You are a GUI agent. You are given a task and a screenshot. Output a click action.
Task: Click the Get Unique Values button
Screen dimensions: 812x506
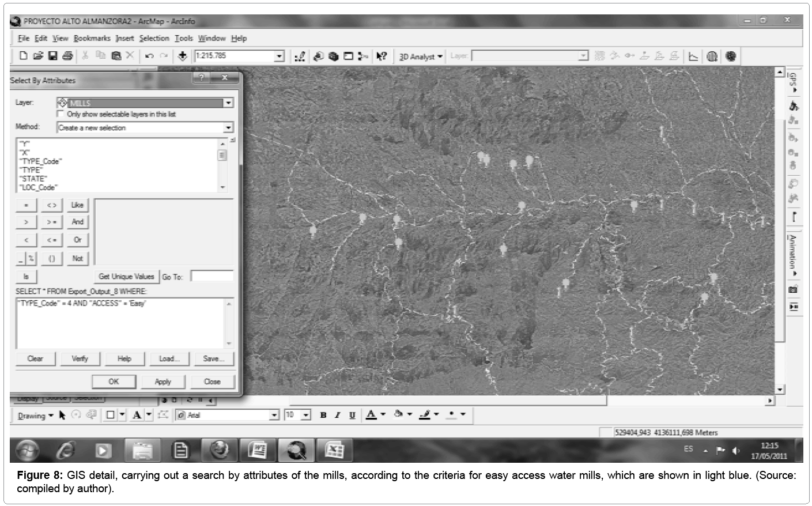pos(126,277)
